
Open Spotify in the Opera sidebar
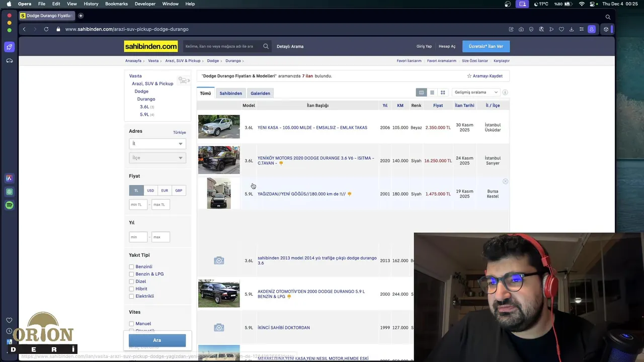click(9, 205)
